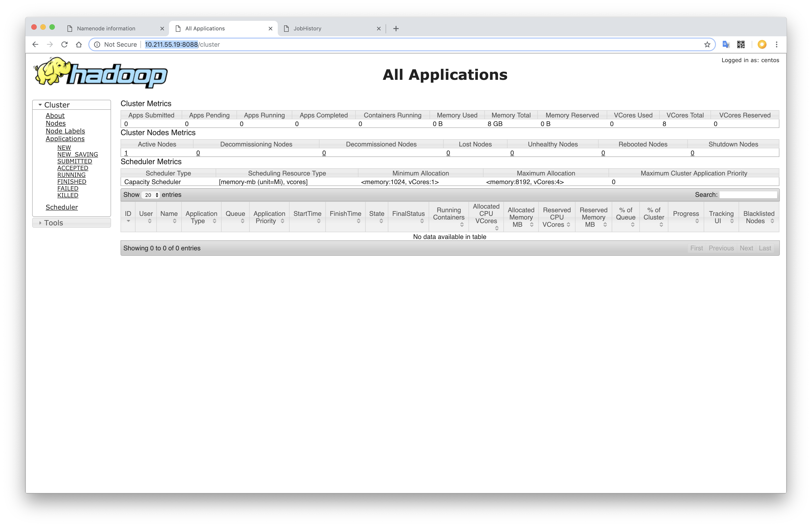Sort table by Running Containers column
The image size is (812, 527).
pyautogui.click(x=449, y=217)
